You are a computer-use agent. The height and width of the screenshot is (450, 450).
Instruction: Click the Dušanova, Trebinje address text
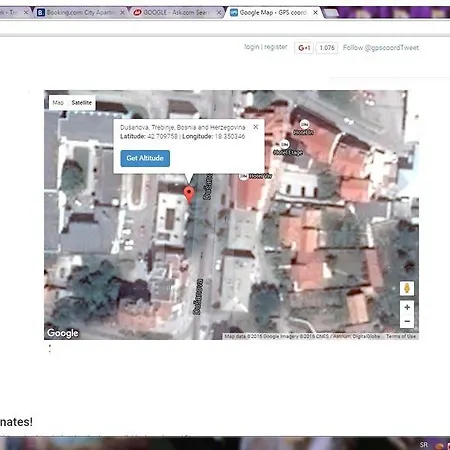183,127
